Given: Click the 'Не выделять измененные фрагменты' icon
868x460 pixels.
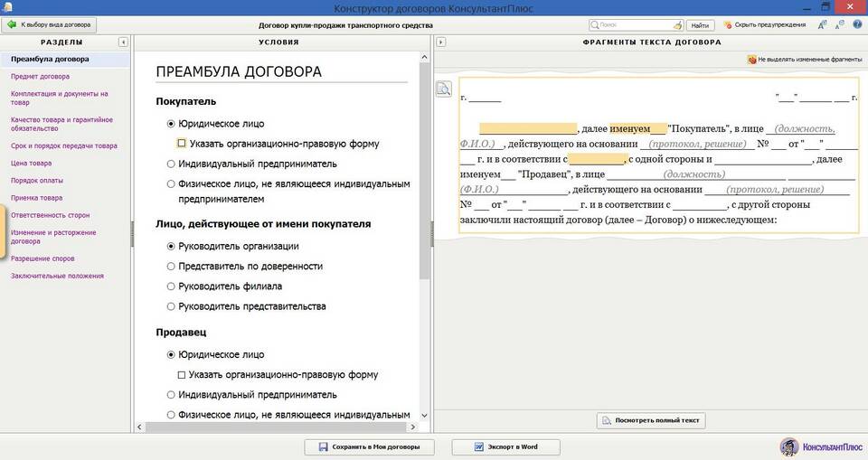Looking at the screenshot, I should pyautogui.click(x=752, y=60).
